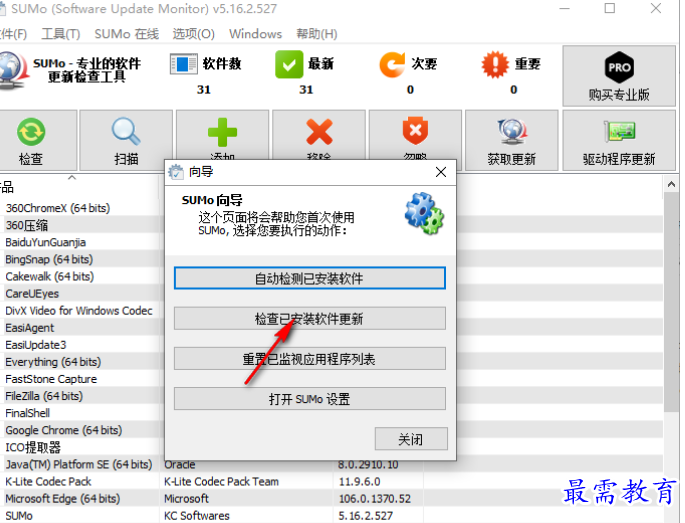
Task: Select DivX Video for Windows Codec row
Action: coord(81,311)
